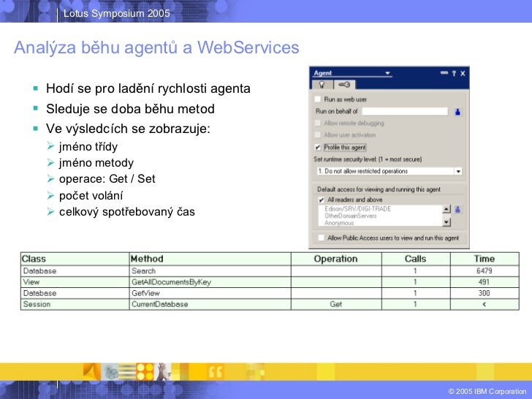The image size is (532, 399).
Task: Uncheck Profile this agent checkbox
Action: 318,148
